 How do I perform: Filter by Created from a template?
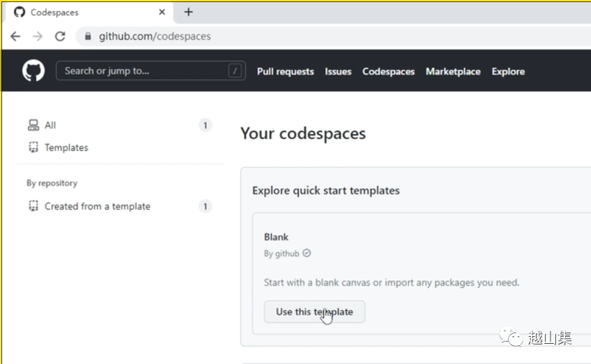pos(97,206)
